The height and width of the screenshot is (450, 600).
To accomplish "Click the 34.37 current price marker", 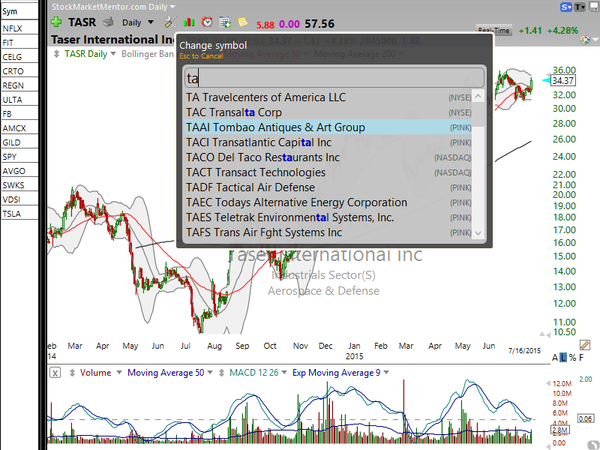I will pyautogui.click(x=563, y=81).
